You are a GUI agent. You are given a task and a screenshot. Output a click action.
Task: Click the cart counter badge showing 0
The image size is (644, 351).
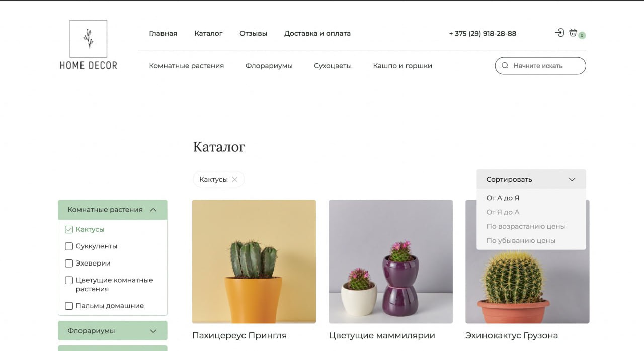(x=582, y=36)
